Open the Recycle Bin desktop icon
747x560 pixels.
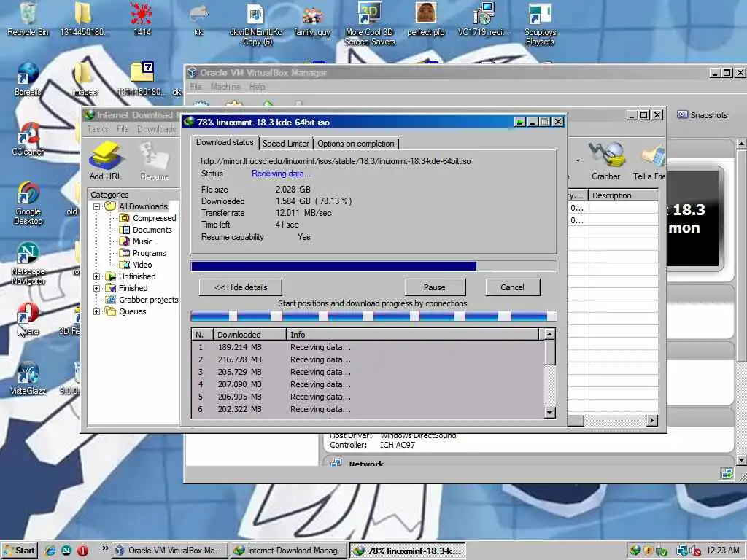click(x=28, y=19)
